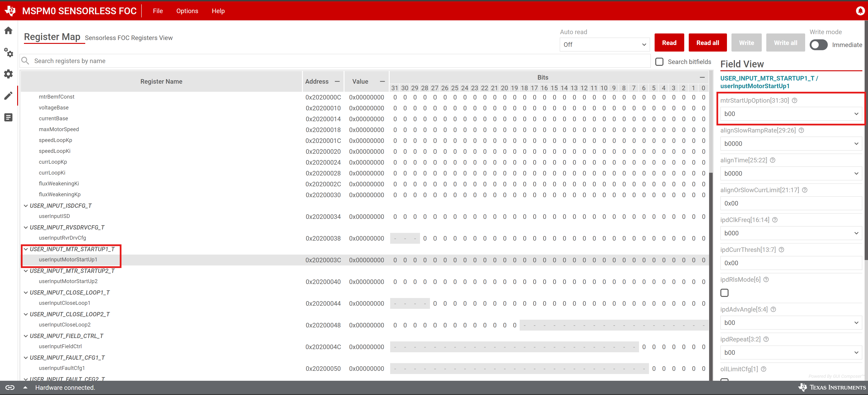Collapse the USER_INPUT_RVSDRVCFG_T group
This screenshot has height=395, width=868.
[x=26, y=227]
